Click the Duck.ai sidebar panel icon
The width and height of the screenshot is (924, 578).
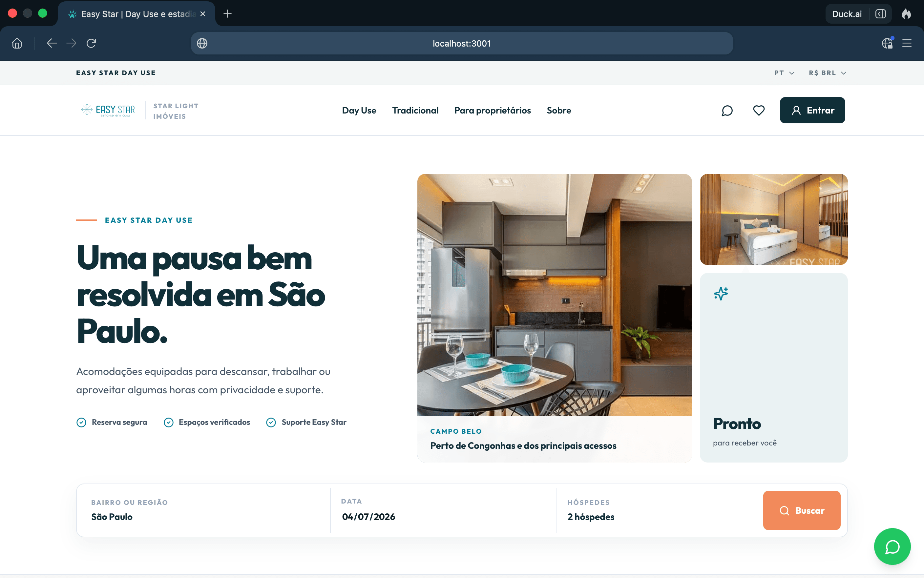(880, 14)
